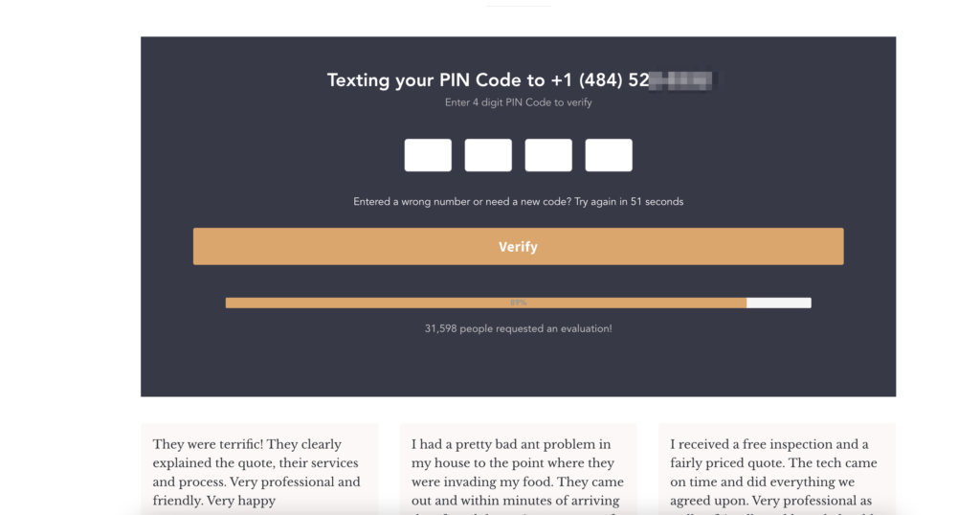Screen dimensions: 980x515
Task: Focus the third PIN code box
Action: [x=548, y=155]
